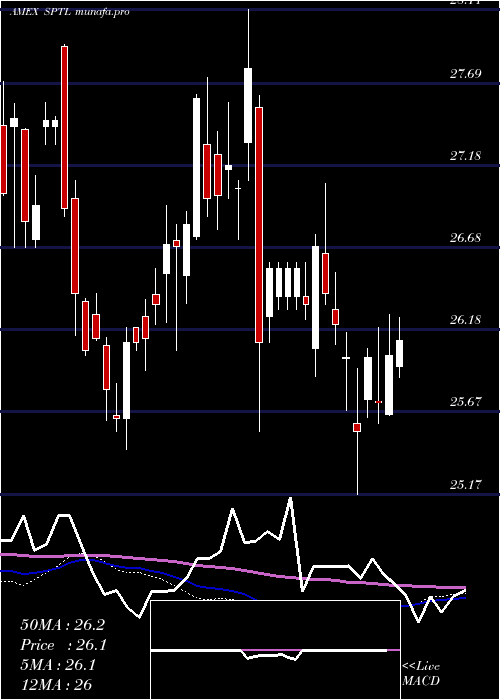
Task: Click the AMEX SPTL munafa.pro title
Action: pyautogui.click(x=70, y=12)
